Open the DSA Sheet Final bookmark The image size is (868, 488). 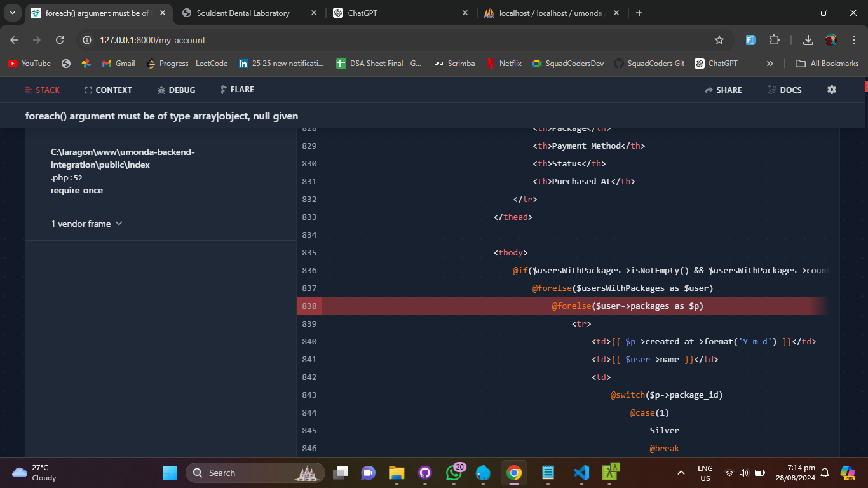379,64
